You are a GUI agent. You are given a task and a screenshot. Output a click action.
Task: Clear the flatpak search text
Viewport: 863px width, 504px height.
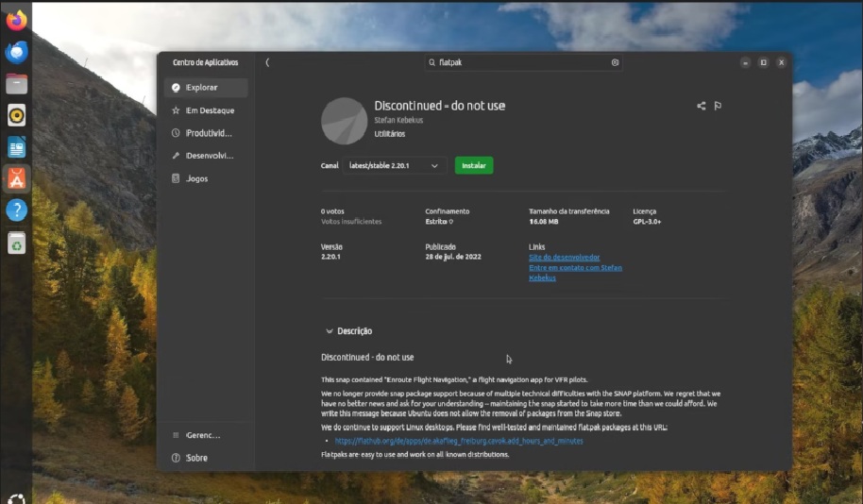click(615, 62)
